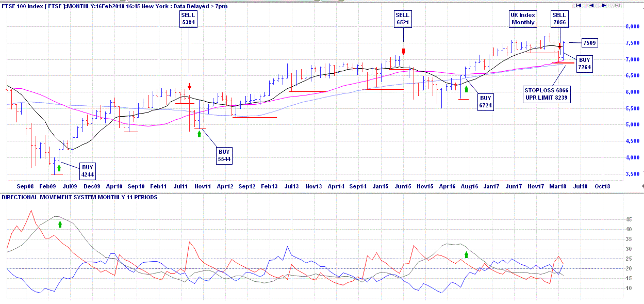
Task: Click the Feb09 date axis label
Action: coord(47,186)
